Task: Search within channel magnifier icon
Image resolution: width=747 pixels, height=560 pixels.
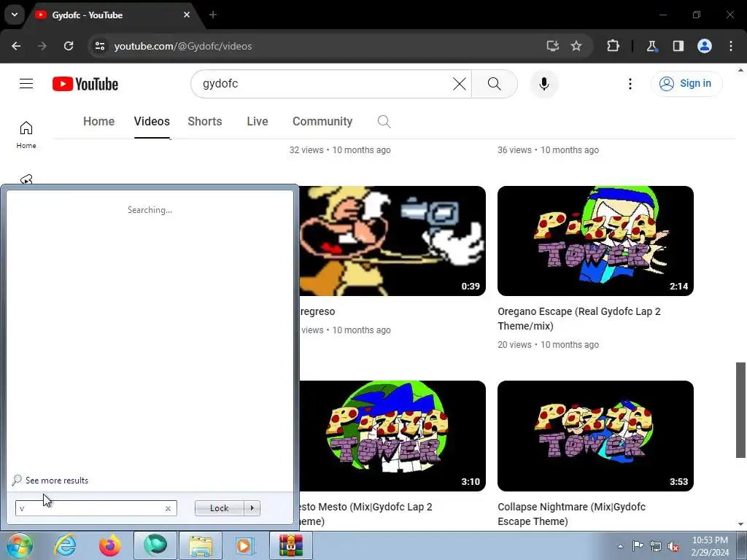Action: (x=384, y=122)
